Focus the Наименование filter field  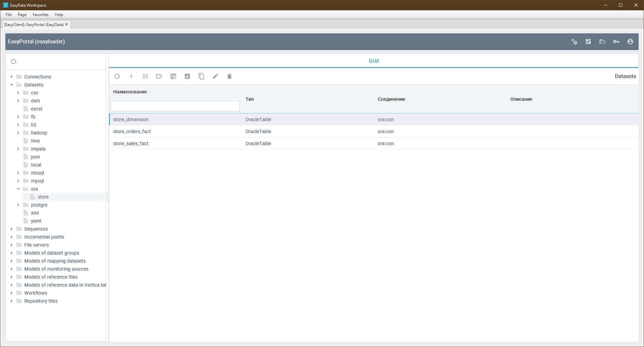point(175,106)
